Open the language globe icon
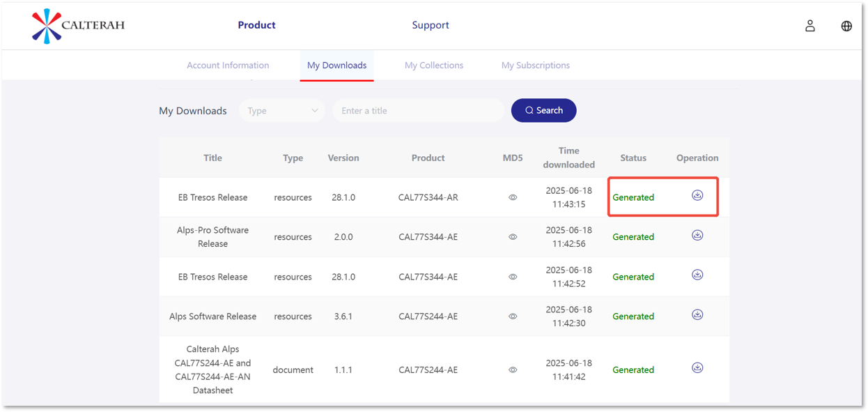This screenshot has height=412, width=868. (x=846, y=26)
